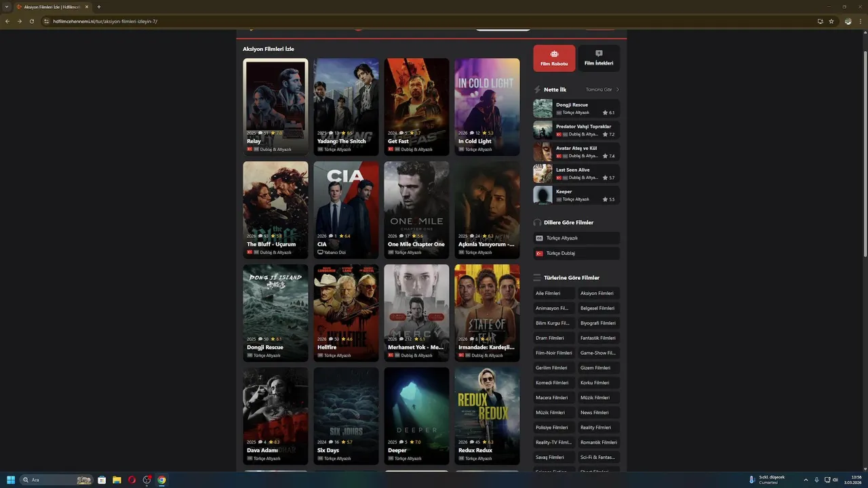Open the browser profile avatar
The width and height of the screenshot is (868, 488).
(x=848, y=21)
